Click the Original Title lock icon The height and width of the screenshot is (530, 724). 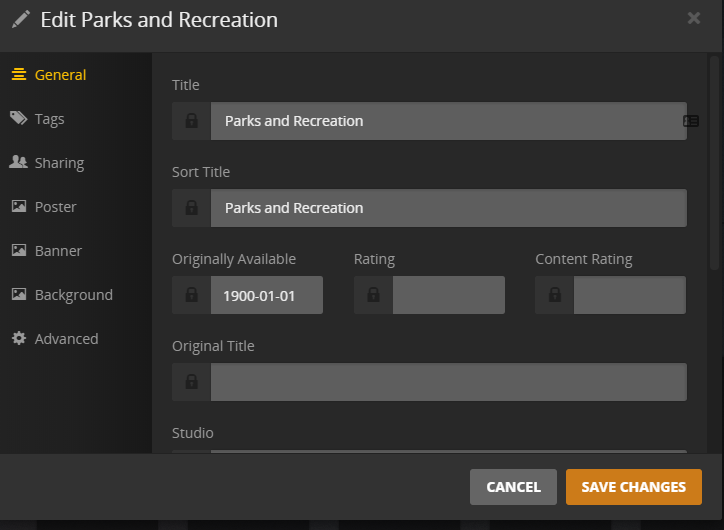click(191, 382)
